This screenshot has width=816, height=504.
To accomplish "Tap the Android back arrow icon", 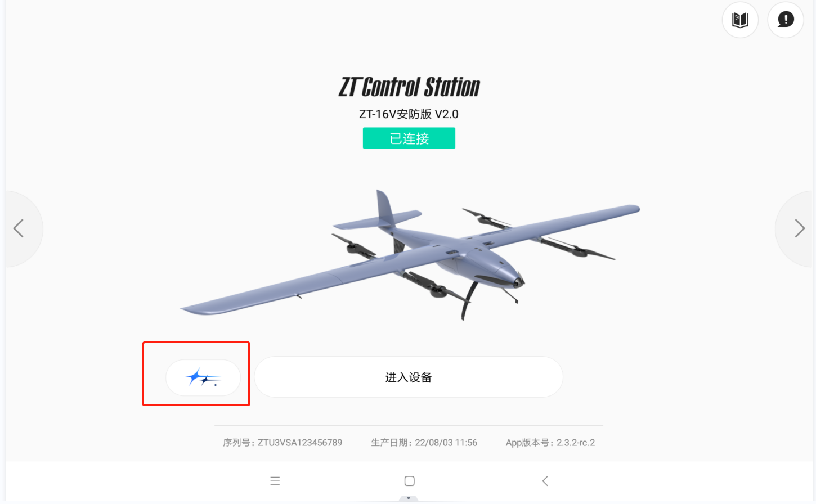I will pyautogui.click(x=545, y=481).
